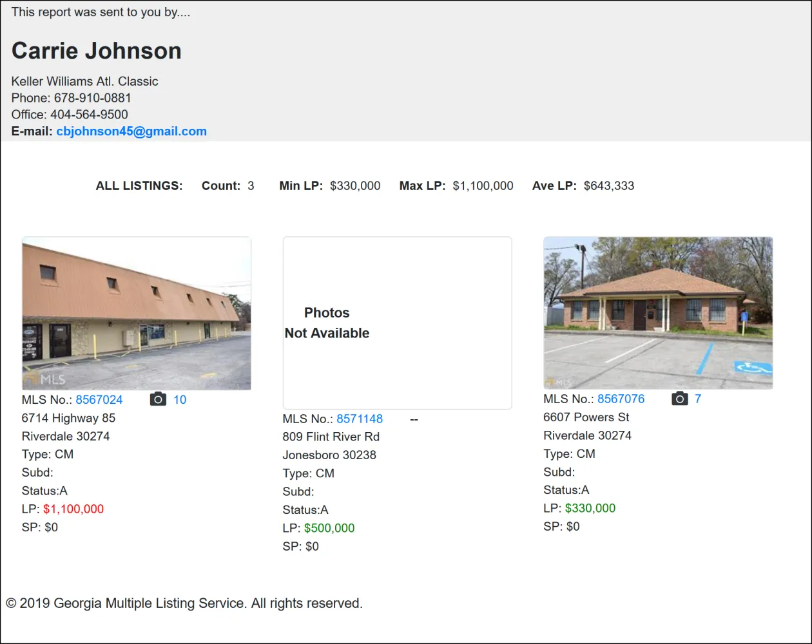
Task: Click the $1,100,000 list price
Action: point(73,509)
